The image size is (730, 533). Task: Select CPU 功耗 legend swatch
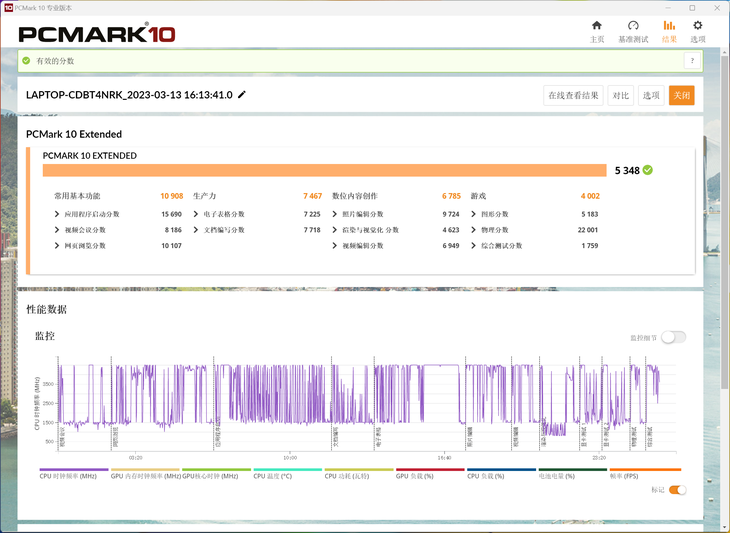coord(359,470)
